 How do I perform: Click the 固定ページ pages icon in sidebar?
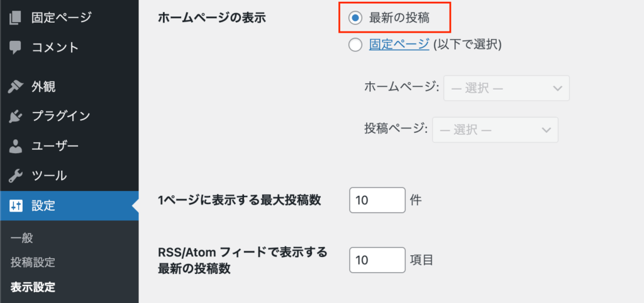[x=16, y=17]
